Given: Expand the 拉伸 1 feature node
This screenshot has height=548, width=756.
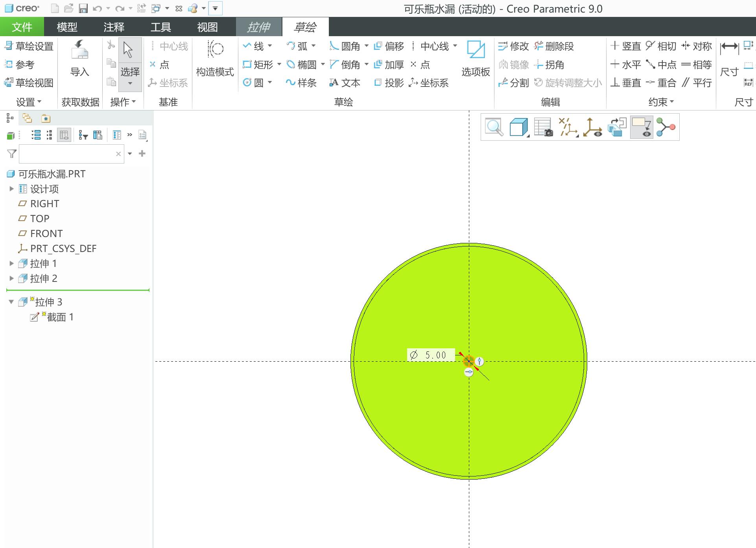Looking at the screenshot, I should [11, 263].
